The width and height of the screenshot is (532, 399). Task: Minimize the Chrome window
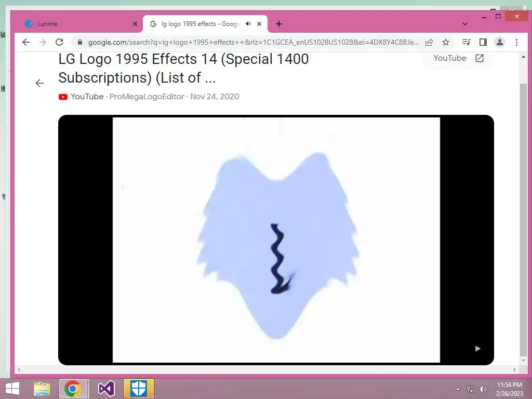pos(484,16)
